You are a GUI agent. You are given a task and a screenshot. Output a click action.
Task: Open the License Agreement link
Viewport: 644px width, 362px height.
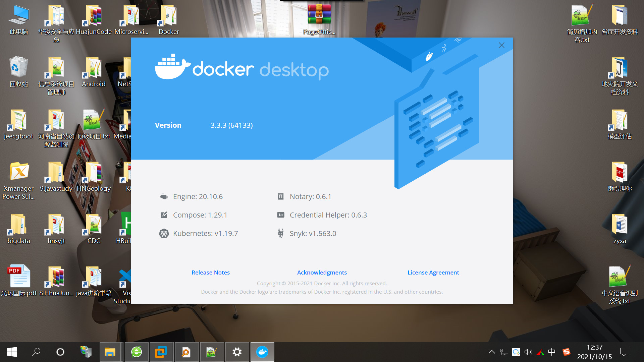433,273
